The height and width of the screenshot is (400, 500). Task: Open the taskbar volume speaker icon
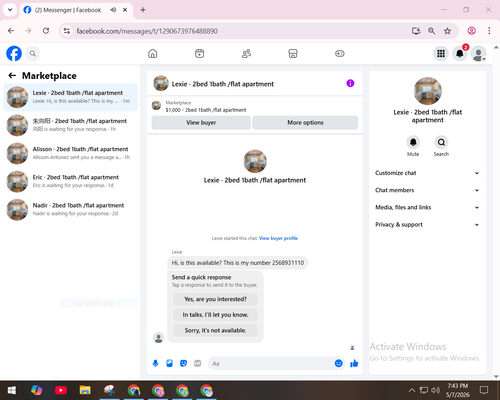click(435, 390)
